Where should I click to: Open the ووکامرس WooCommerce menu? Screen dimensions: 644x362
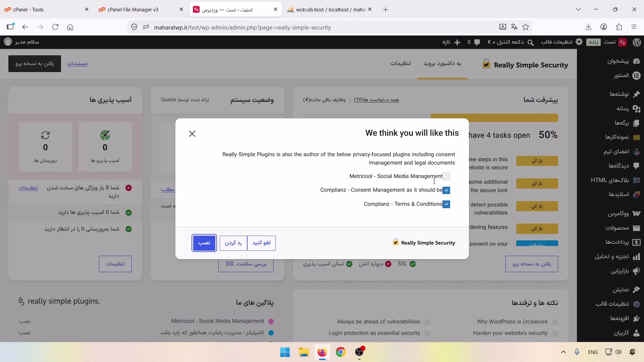(624, 214)
